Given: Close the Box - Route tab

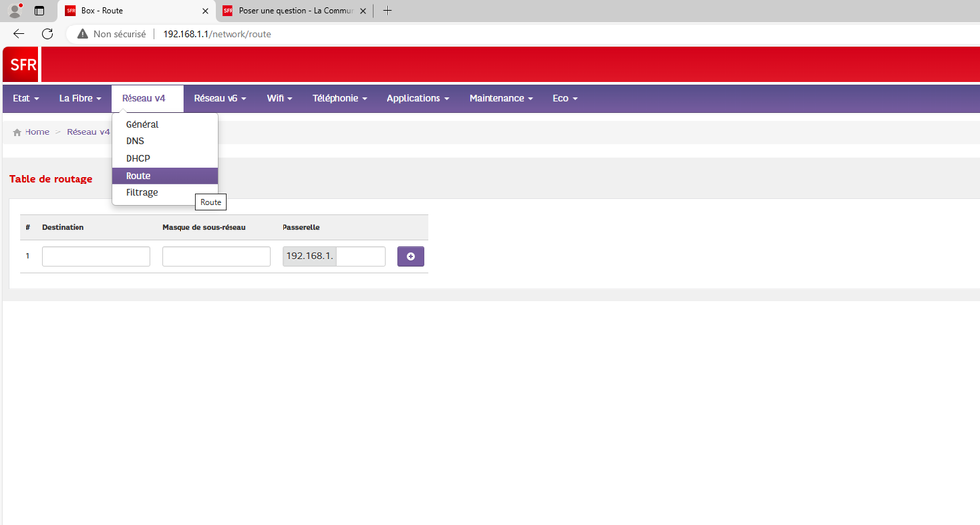Looking at the screenshot, I should (203, 11).
